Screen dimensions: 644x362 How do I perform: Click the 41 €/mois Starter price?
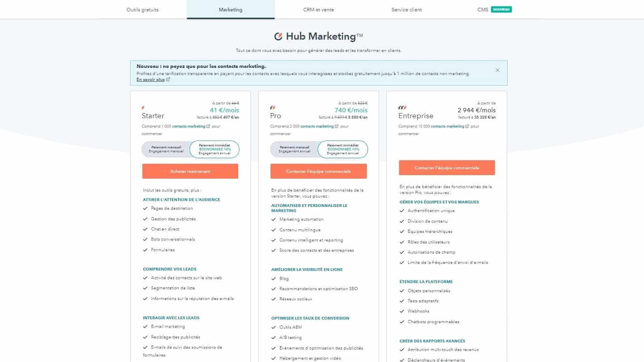(225, 110)
